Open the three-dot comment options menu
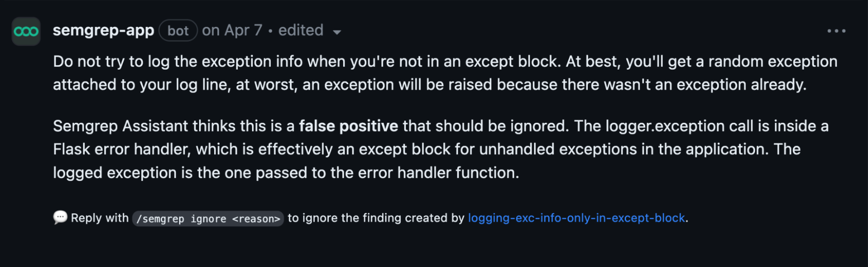The height and width of the screenshot is (267, 868). click(836, 31)
